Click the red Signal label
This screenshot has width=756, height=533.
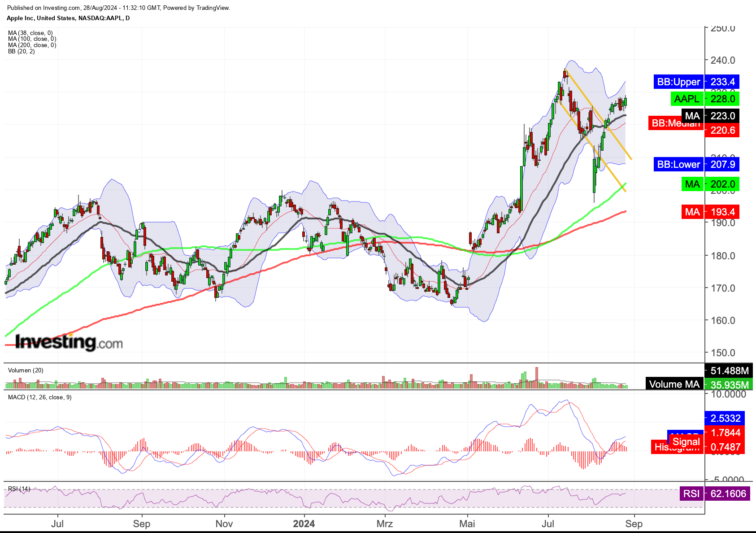pos(686,441)
